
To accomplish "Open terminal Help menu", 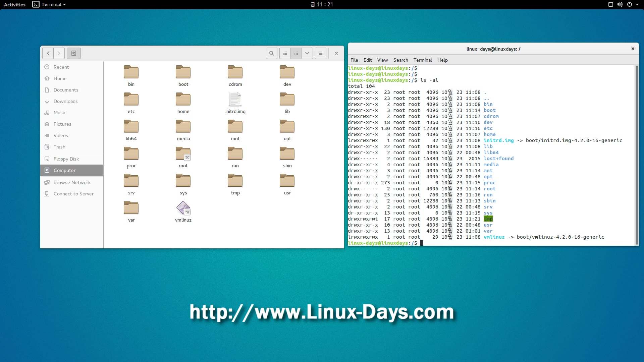I will click(x=442, y=60).
